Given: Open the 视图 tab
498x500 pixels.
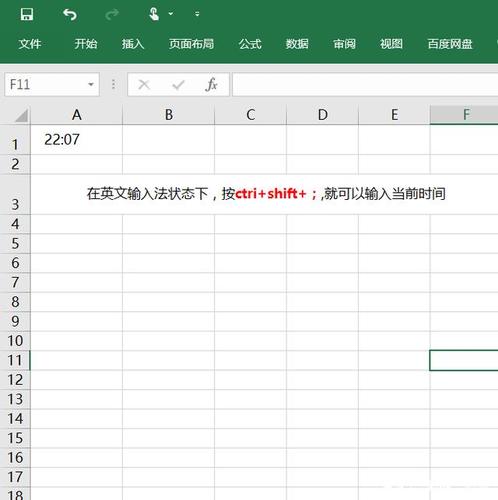Looking at the screenshot, I should click(391, 44).
